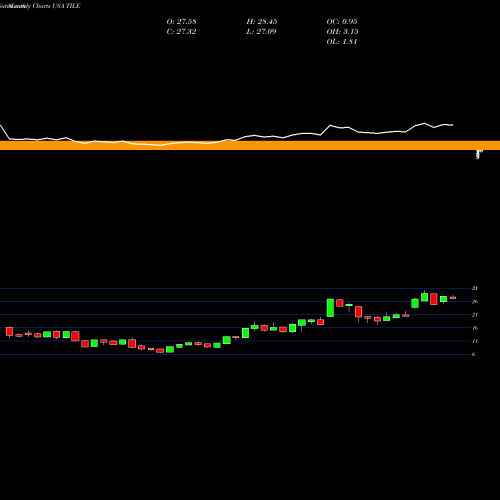
Task: Click the last small red candle on the chart
Action: (x=453, y=298)
